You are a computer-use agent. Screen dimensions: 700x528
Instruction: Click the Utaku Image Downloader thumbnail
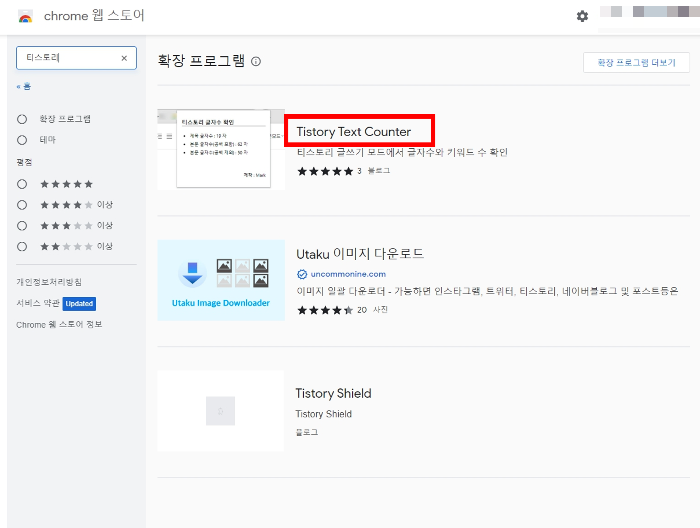tap(221, 280)
